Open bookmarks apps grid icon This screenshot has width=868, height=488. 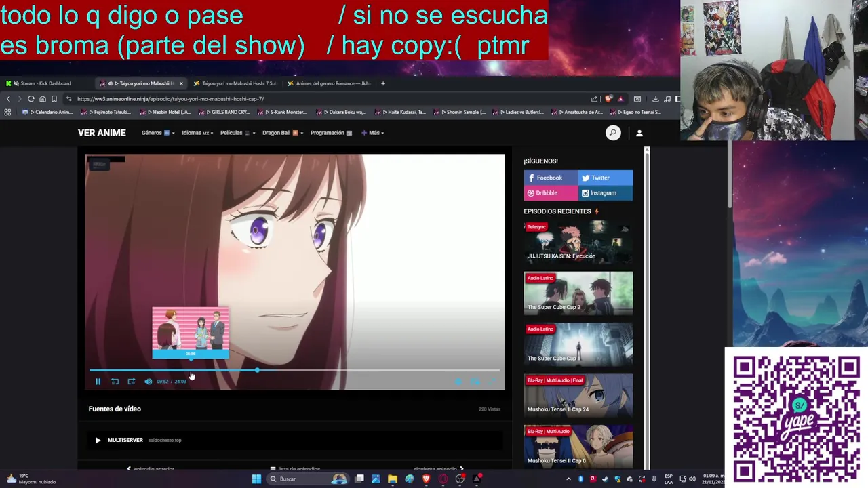pos(7,112)
